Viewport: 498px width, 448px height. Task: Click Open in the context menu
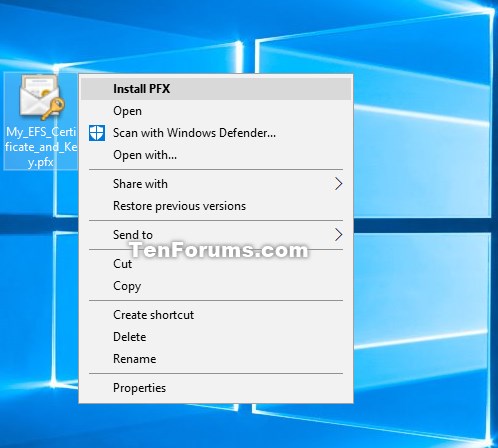coord(216,111)
